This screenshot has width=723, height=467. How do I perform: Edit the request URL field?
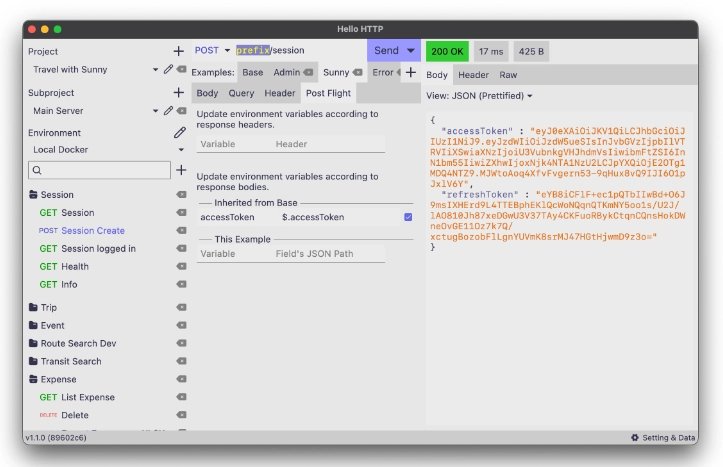coord(300,50)
